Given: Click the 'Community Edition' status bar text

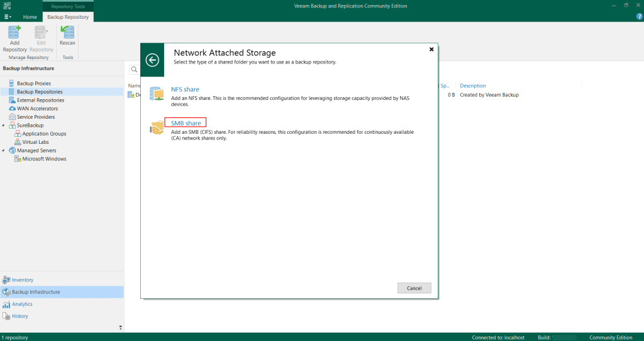Looking at the screenshot, I should click(611, 337).
